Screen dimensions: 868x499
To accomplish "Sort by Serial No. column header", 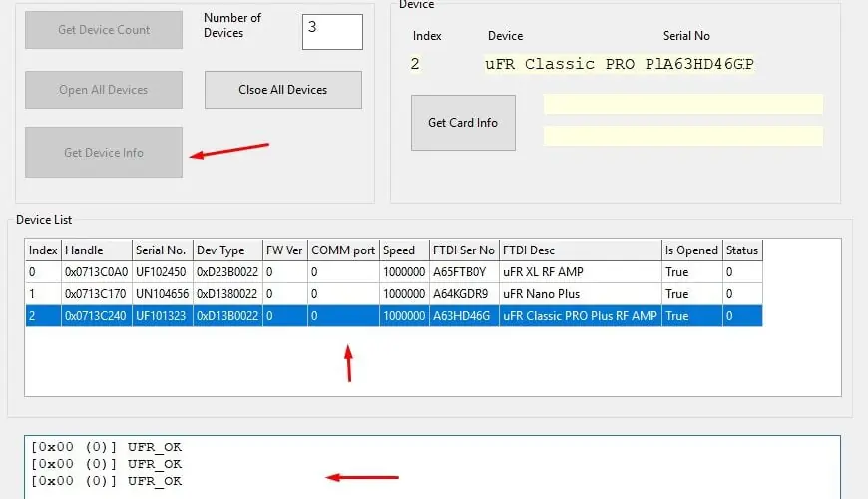I will [163, 250].
